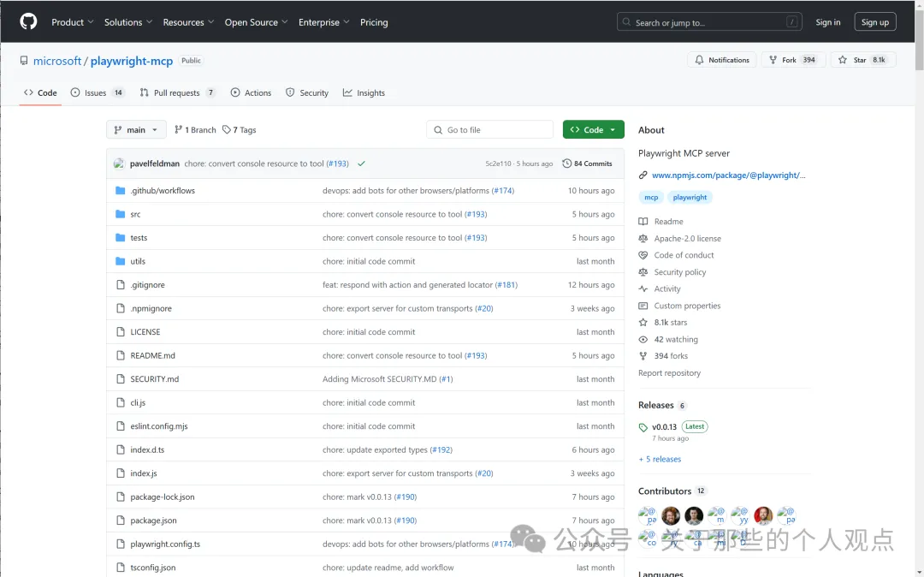Open the main branch selector dropdown
Viewport: 924px width, 577px height.
pyautogui.click(x=136, y=129)
